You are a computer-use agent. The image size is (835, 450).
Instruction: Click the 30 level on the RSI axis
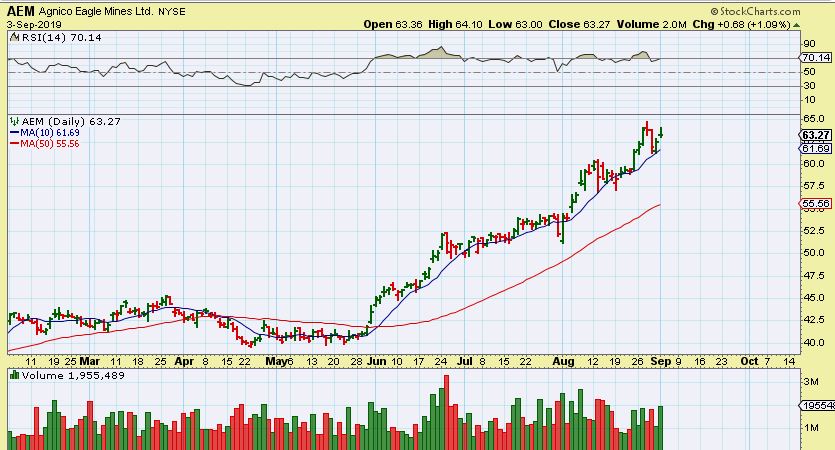(809, 86)
